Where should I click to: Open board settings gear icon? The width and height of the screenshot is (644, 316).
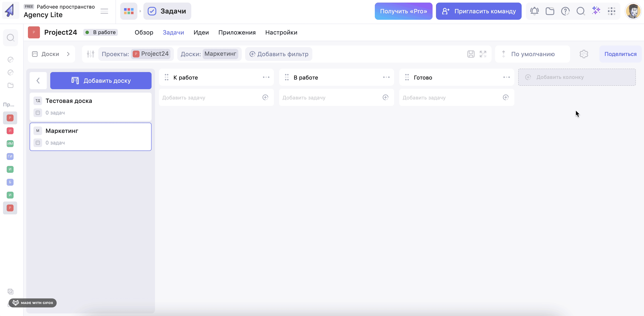point(583,54)
